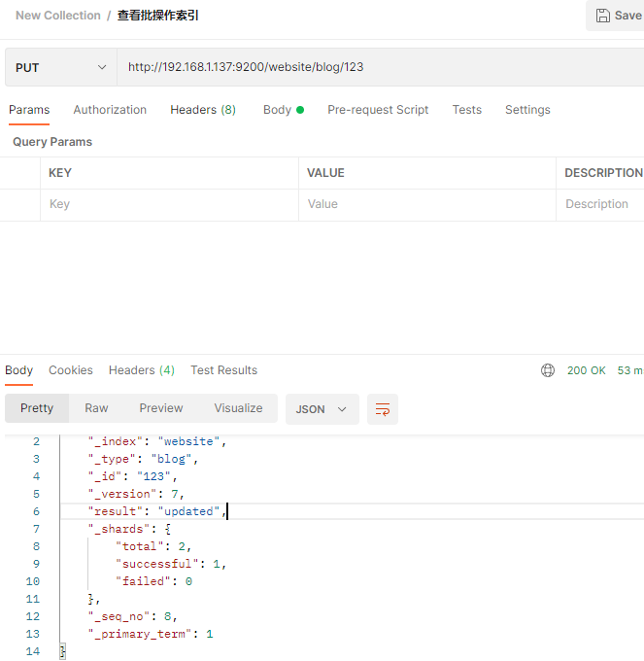Viewport: 644px width, 661px height.
Task: Click the Key input in Query Params
Action: tap(169, 204)
